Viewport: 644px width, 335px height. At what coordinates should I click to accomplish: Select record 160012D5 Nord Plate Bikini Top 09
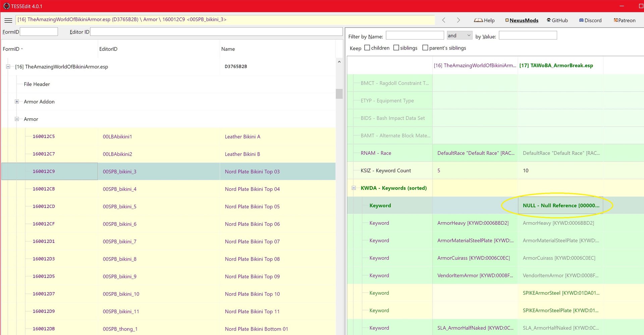(x=168, y=276)
